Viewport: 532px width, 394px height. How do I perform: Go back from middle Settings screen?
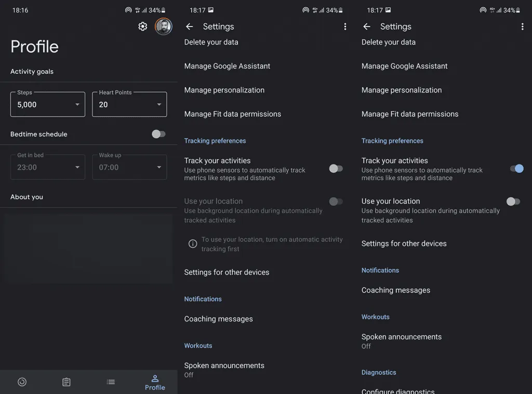coord(189,26)
